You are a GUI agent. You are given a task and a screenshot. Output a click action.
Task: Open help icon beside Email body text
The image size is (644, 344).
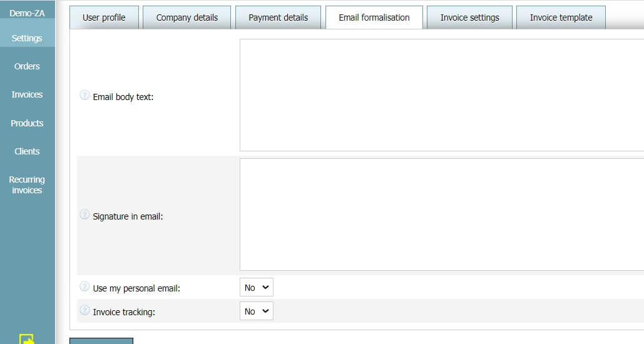[x=84, y=95]
